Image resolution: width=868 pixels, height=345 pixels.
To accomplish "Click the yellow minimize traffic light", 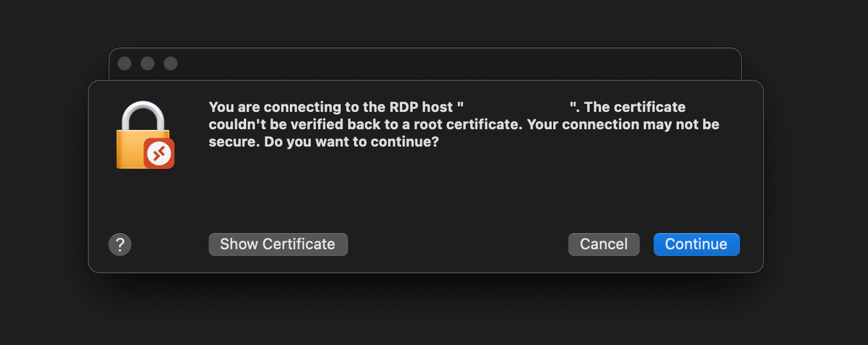I will pos(148,63).
